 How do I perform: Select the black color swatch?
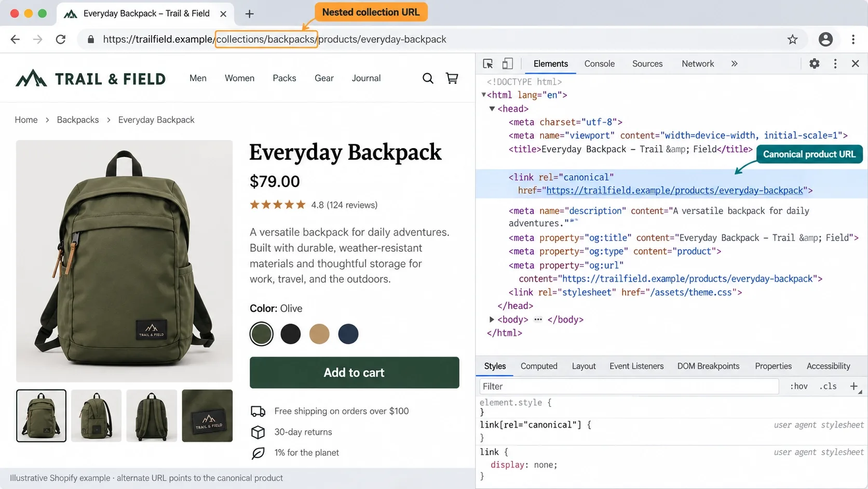(x=291, y=334)
